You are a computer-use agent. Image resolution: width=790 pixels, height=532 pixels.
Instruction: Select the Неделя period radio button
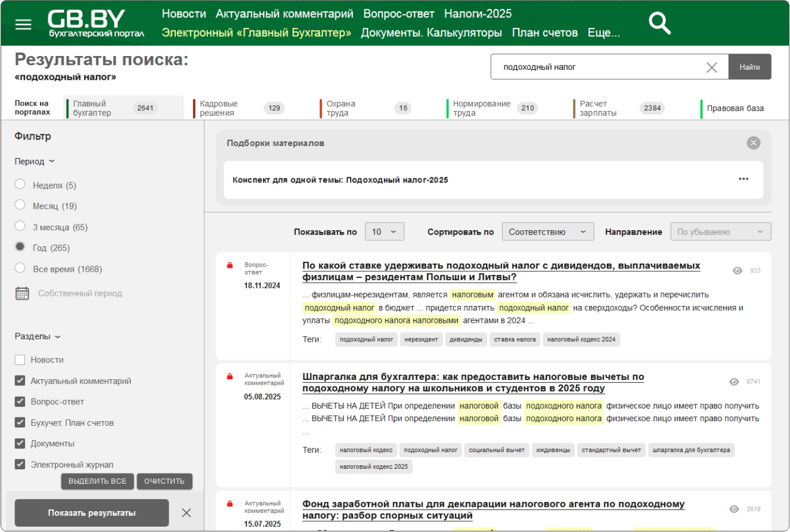(20, 185)
